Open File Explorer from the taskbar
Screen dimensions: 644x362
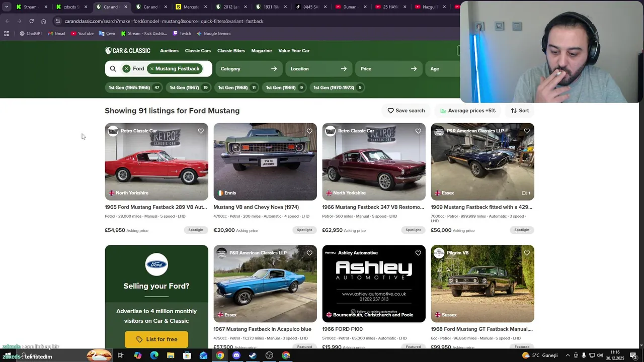pos(171,355)
